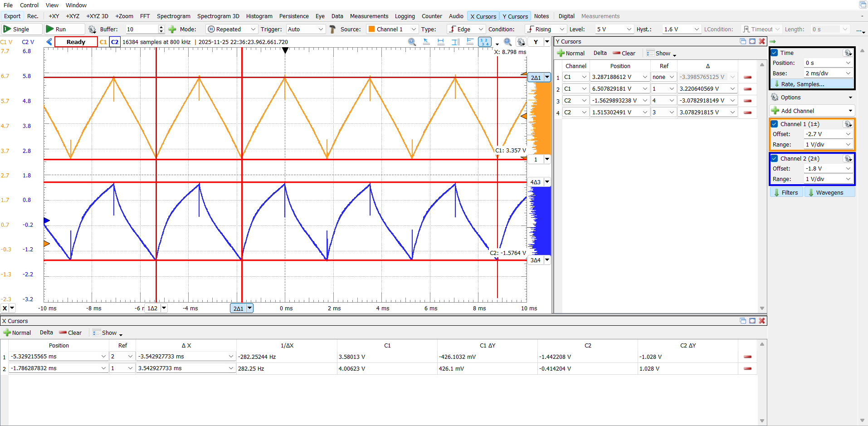Disable the Channel 2 (2±) checkbox
Image resolution: width=868 pixels, height=426 pixels.
pyautogui.click(x=775, y=158)
